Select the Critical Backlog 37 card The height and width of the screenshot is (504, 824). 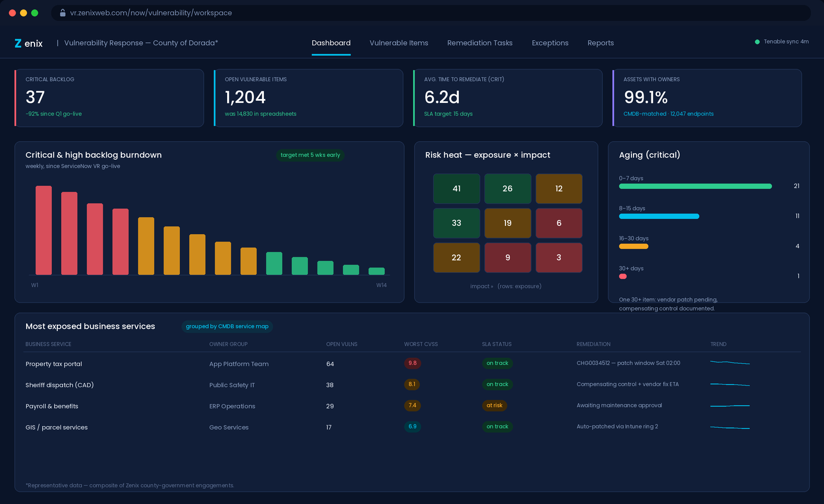tap(109, 98)
